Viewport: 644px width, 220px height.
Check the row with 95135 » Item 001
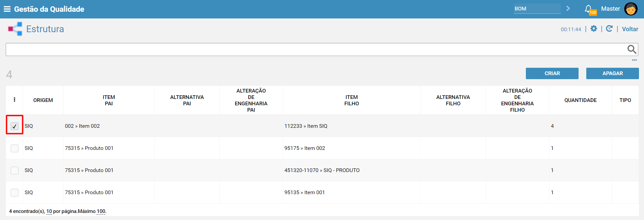(x=14, y=192)
